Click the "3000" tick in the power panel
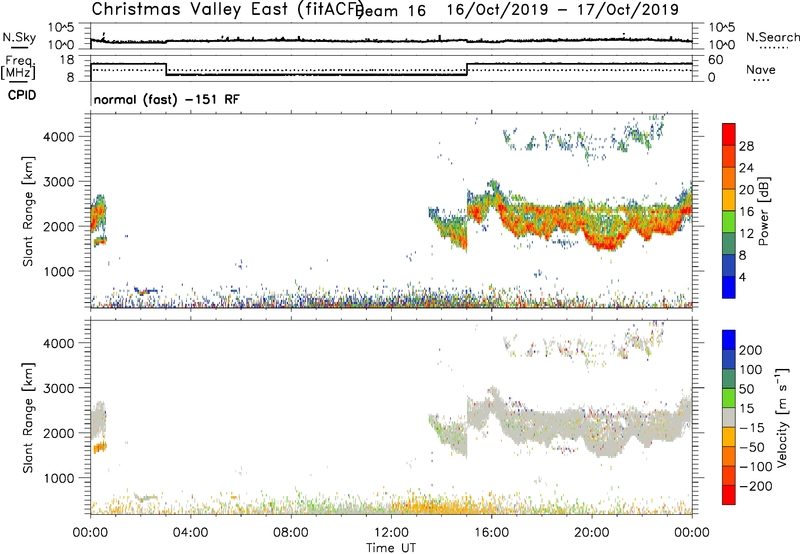 [58, 182]
